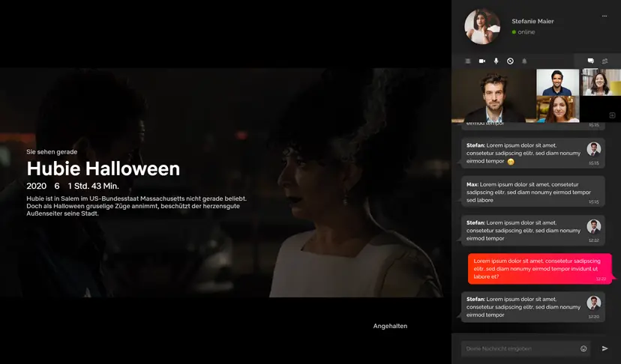Open the emoji picker in the message field
The height and width of the screenshot is (364, 621).
click(583, 348)
